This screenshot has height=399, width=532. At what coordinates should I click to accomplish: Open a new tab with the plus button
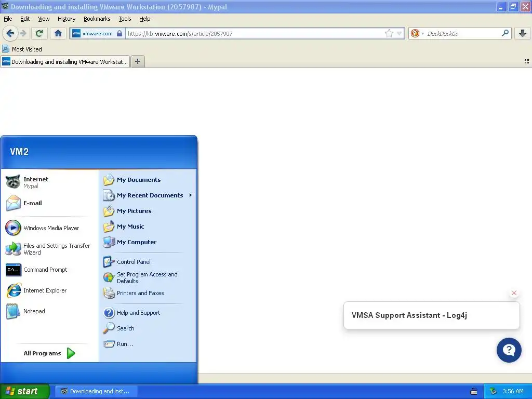click(x=137, y=61)
